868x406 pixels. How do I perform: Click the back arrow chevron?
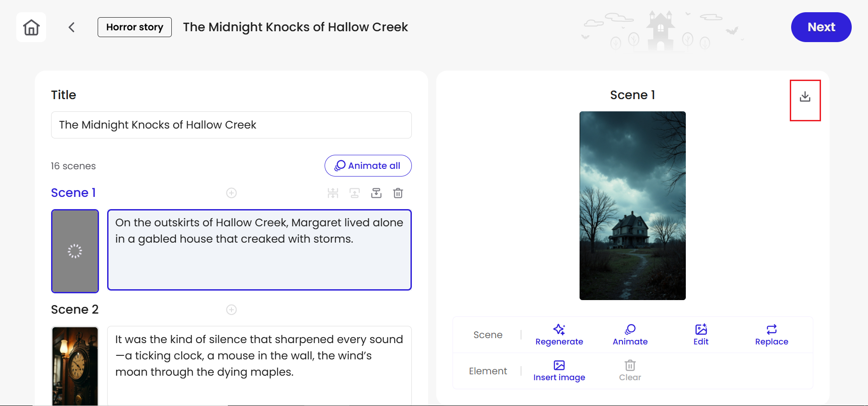[71, 27]
